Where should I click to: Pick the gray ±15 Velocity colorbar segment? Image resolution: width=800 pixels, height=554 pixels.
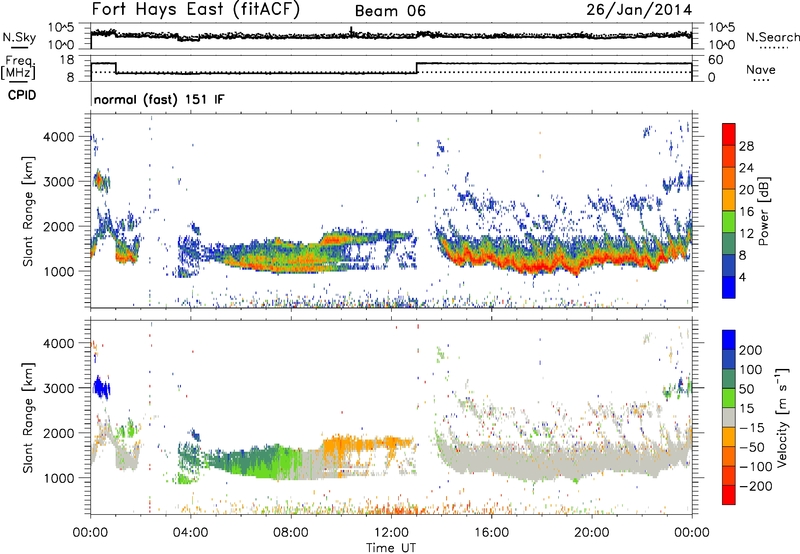(729, 417)
